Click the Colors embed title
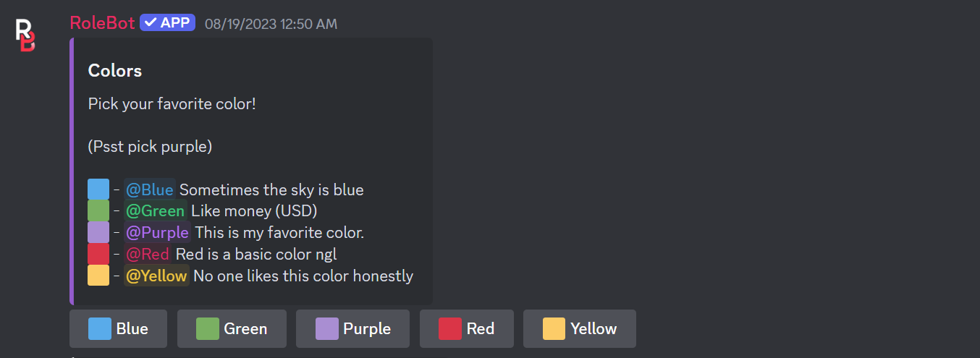This screenshot has height=358, width=980. click(115, 71)
